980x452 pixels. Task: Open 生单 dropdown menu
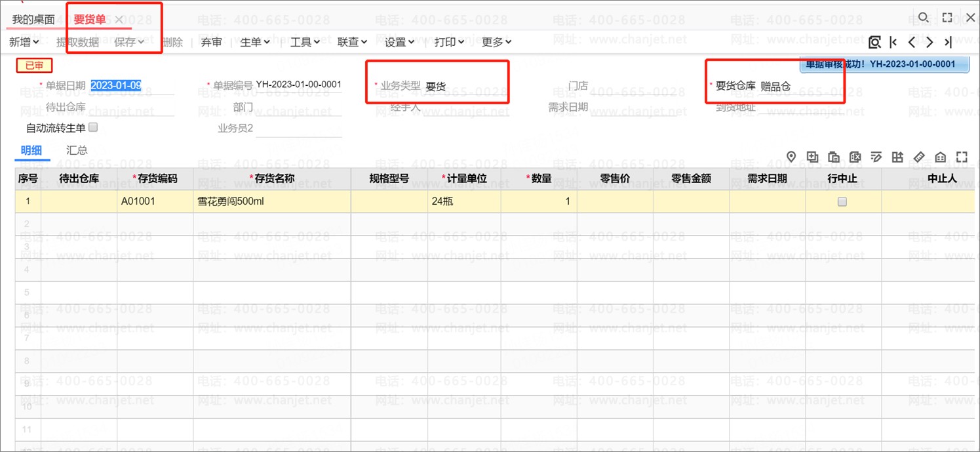click(255, 42)
